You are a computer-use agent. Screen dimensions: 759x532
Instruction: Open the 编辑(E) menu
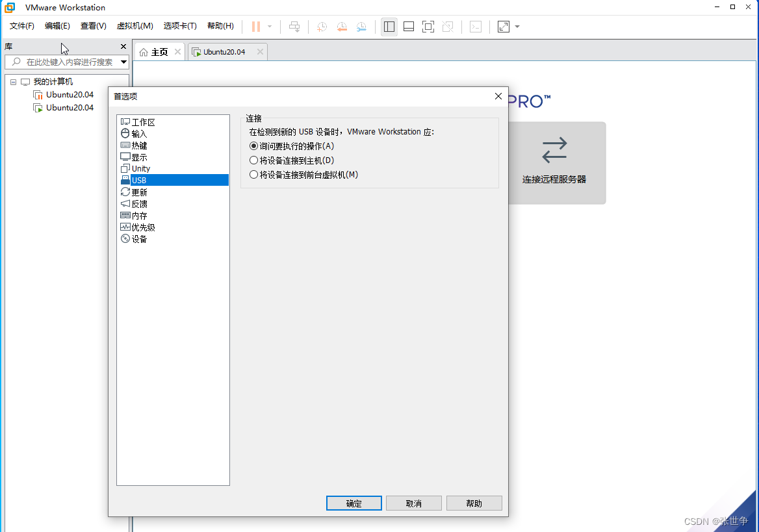click(x=57, y=26)
